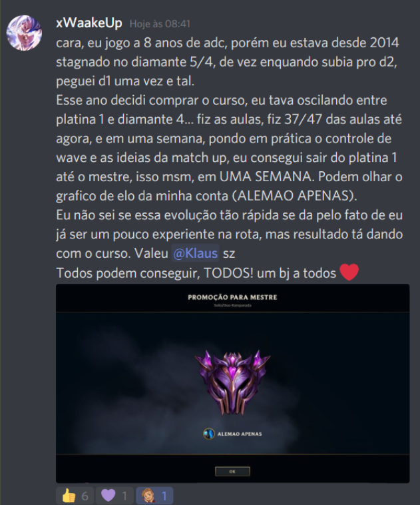Toggle the thumbs up reaction
The image size is (420, 505).
click(75, 496)
